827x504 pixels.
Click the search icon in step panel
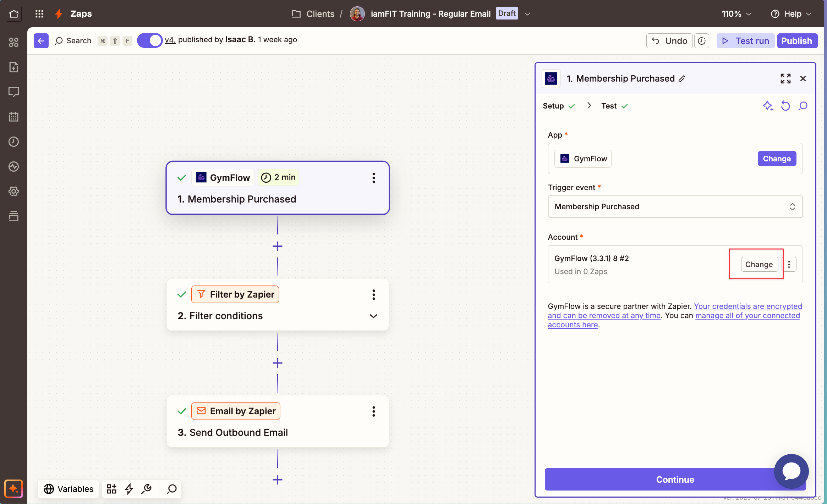point(803,106)
